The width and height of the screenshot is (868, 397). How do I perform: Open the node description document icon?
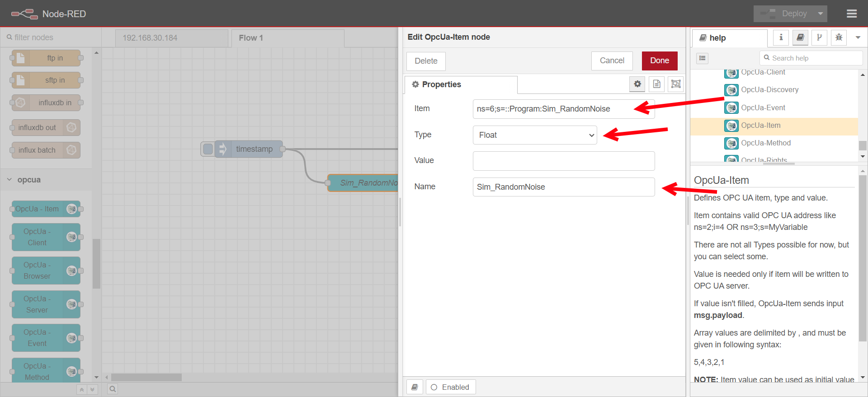[x=656, y=84]
